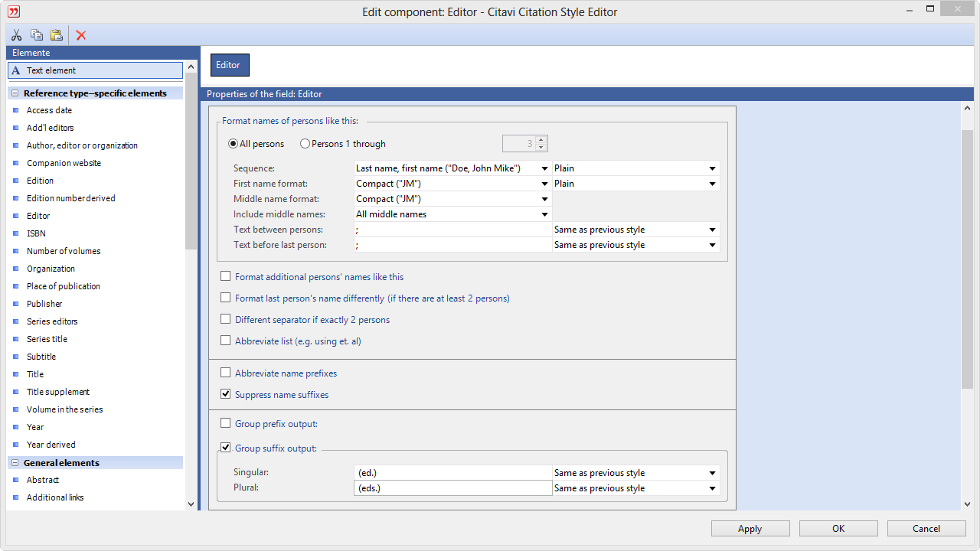Enable Format last person's name differently
Screen dimensions: 980x551
225,298
